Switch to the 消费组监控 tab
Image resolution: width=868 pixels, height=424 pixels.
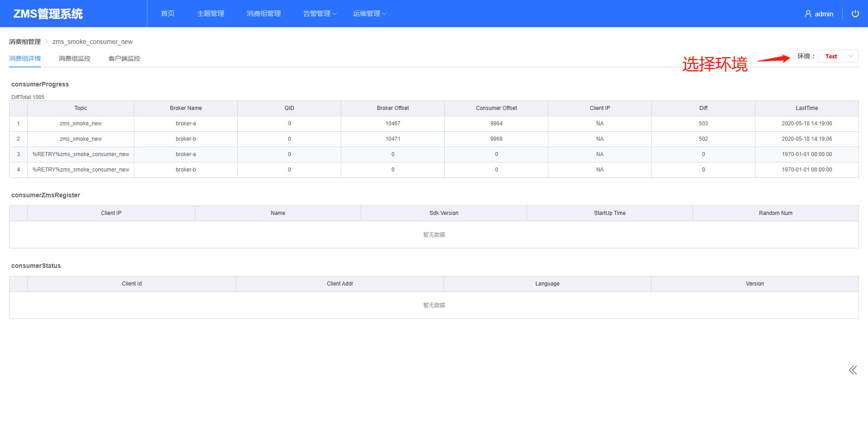pyautogui.click(x=75, y=58)
